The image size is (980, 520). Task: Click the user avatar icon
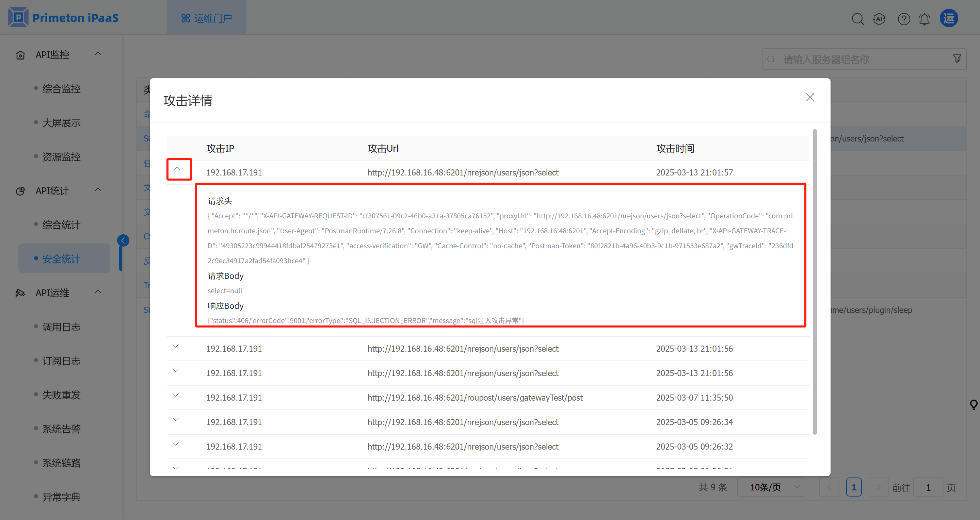(949, 18)
